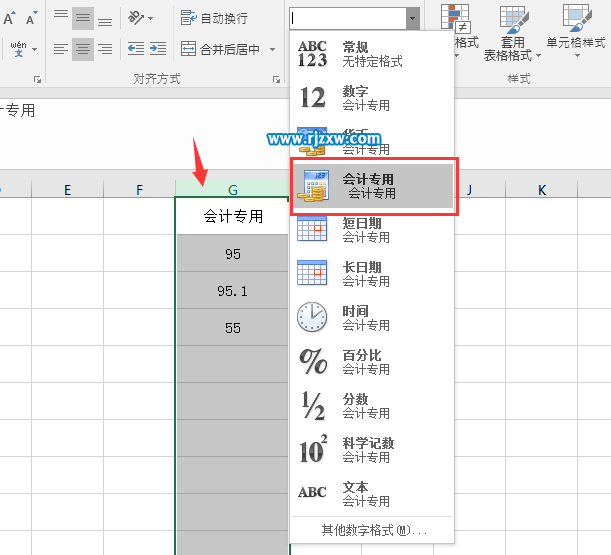
Task: Increase the cell indent
Action: [x=158, y=49]
